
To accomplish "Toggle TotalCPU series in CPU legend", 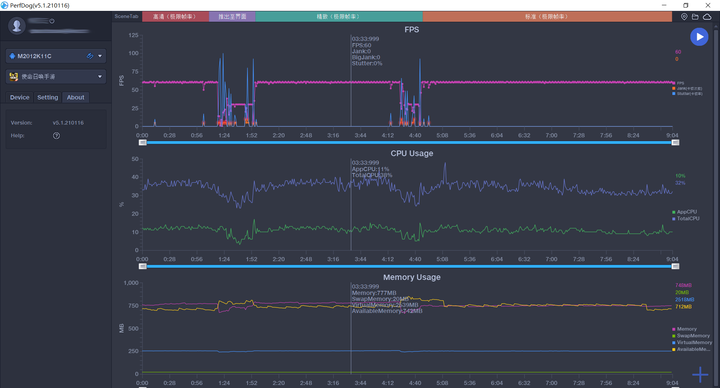I will [686, 219].
